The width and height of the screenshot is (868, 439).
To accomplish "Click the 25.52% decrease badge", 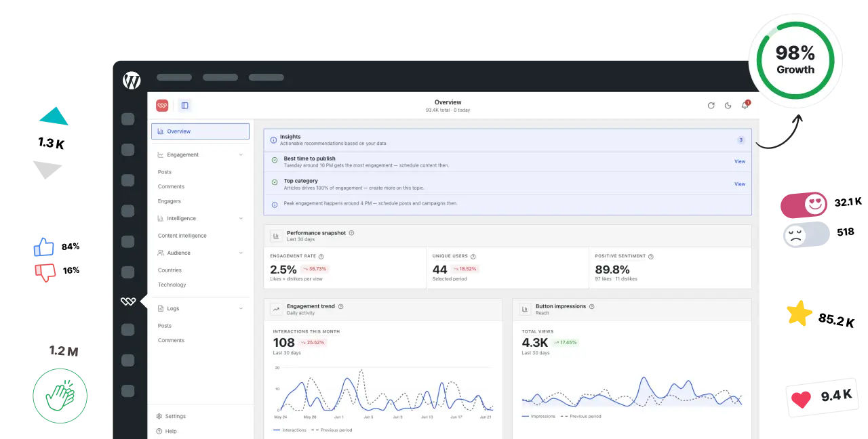I will pos(313,343).
